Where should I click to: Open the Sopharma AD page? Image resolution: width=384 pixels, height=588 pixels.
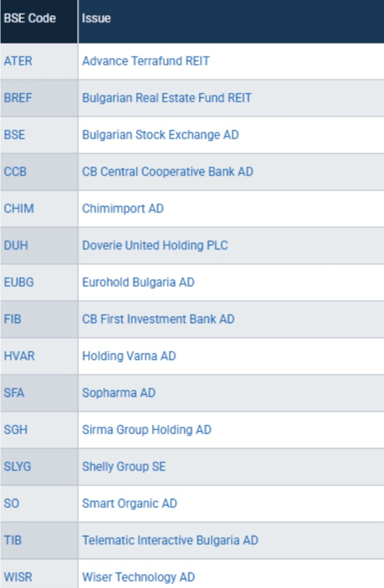coord(118,393)
